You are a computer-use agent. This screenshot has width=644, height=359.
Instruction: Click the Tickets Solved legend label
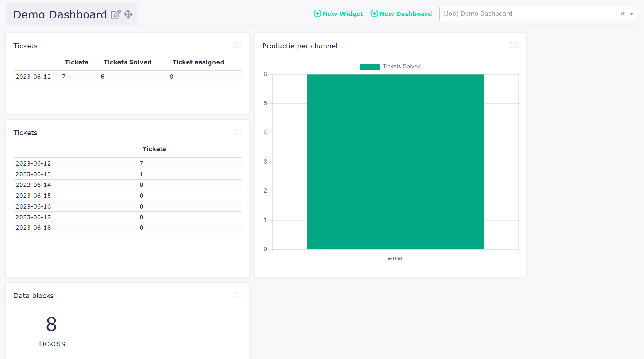point(402,66)
